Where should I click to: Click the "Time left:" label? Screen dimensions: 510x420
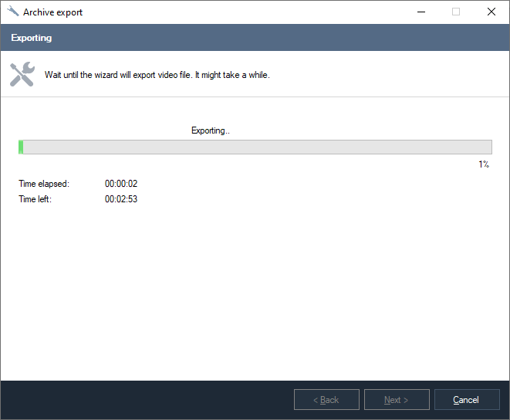pyautogui.click(x=36, y=199)
